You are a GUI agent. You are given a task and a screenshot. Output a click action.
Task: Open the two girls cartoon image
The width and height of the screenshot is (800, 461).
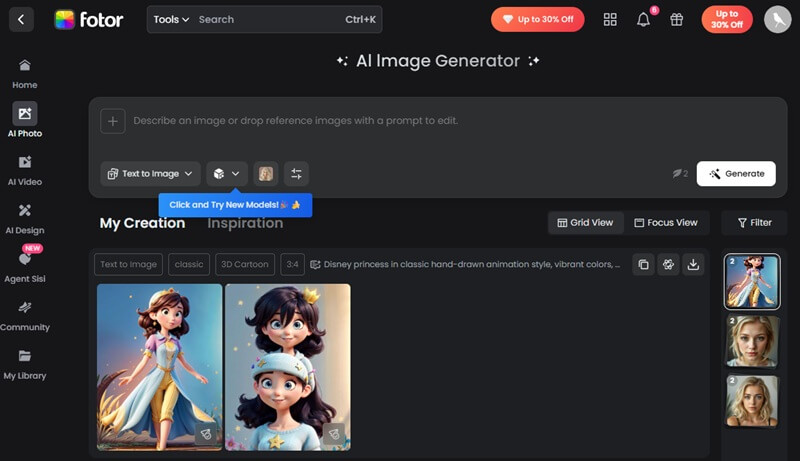click(x=288, y=367)
